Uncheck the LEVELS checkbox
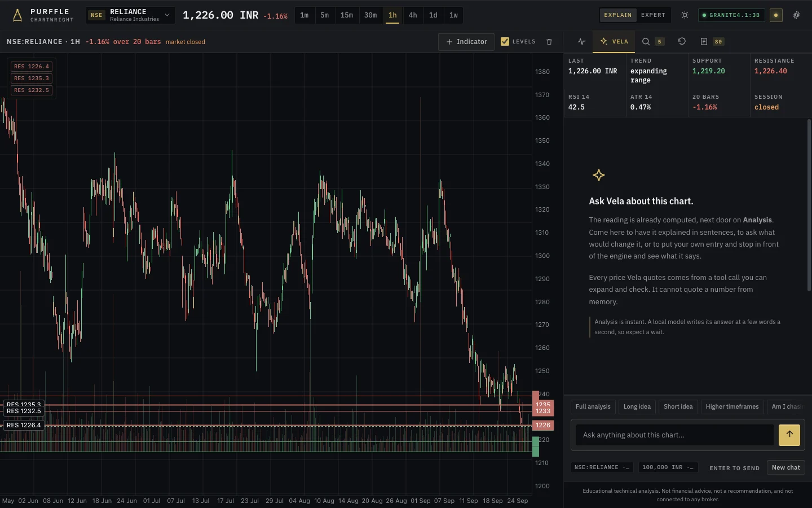 pos(505,41)
